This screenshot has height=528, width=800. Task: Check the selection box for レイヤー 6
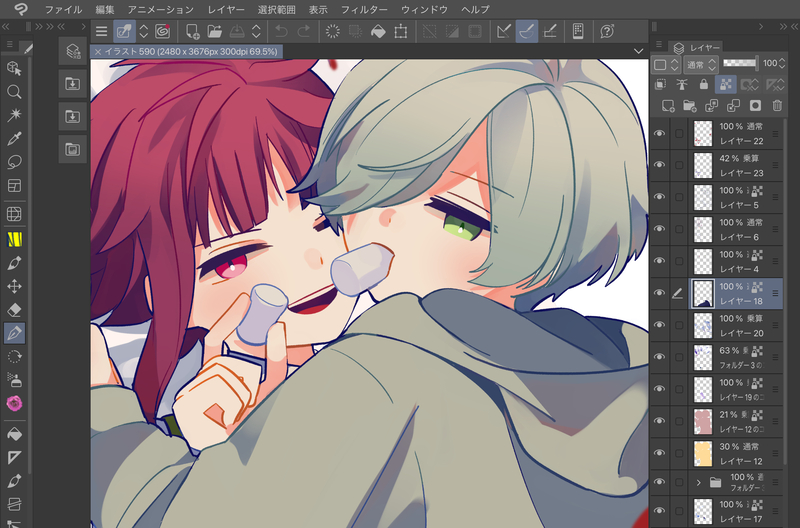tap(679, 229)
